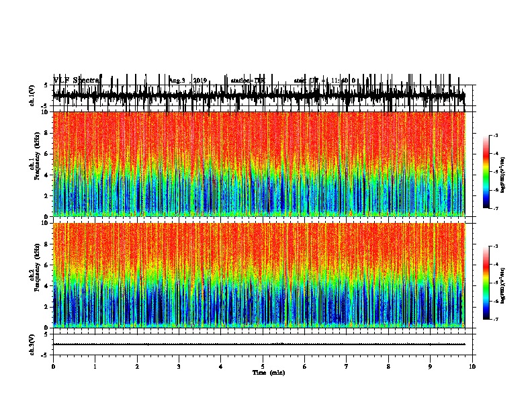Click the time-axis tick label "8"
Viewport: 532px width, 411px height.
coord(388,367)
